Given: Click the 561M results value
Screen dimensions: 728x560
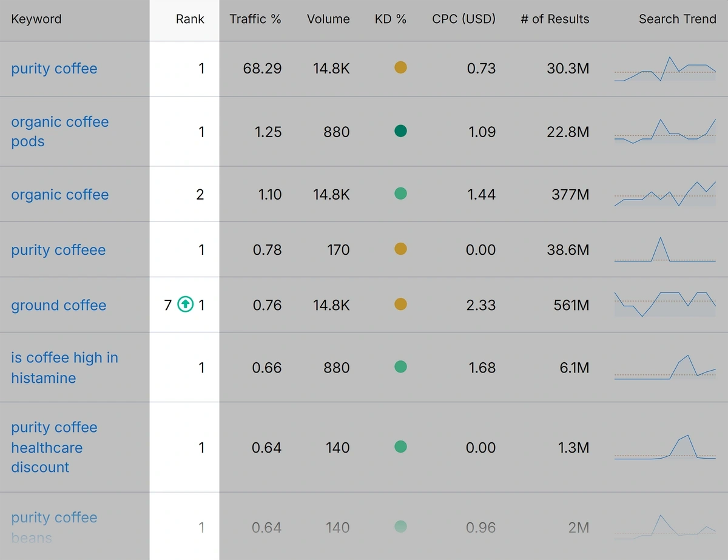Looking at the screenshot, I should pyautogui.click(x=571, y=305).
